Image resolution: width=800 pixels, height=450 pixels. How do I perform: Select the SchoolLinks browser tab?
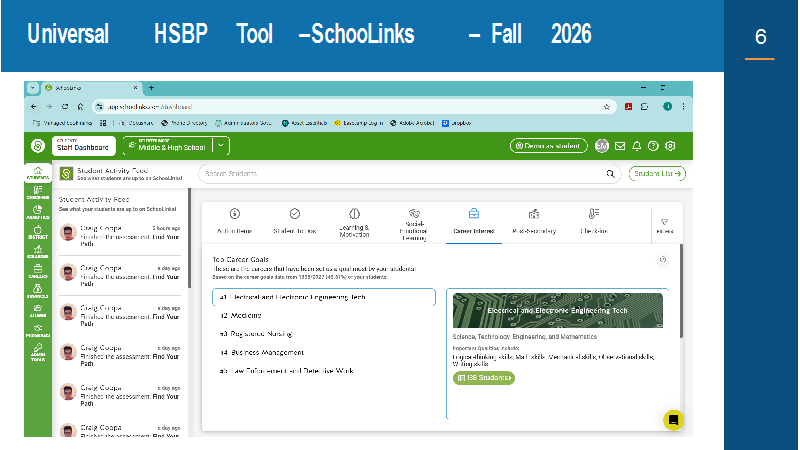click(92, 88)
